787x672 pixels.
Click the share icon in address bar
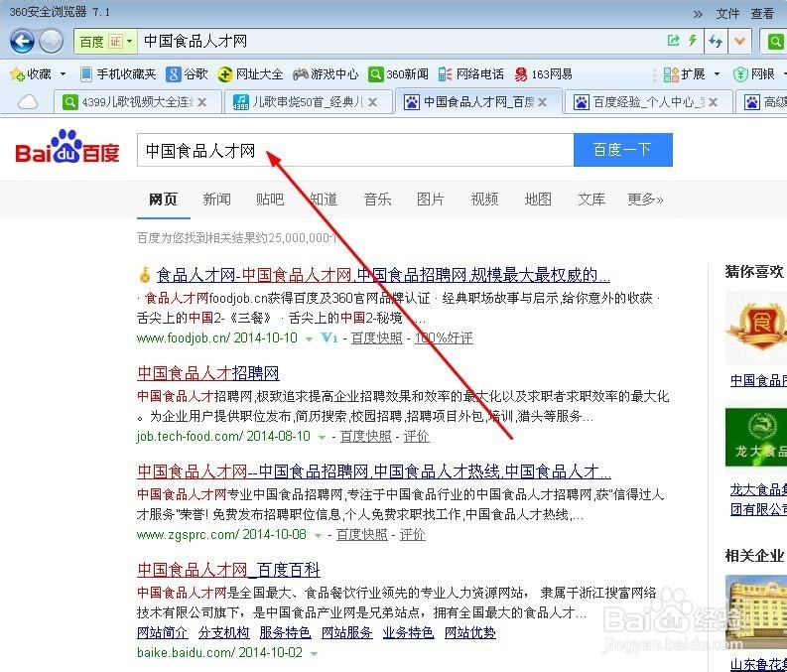pyautogui.click(x=674, y=41)
